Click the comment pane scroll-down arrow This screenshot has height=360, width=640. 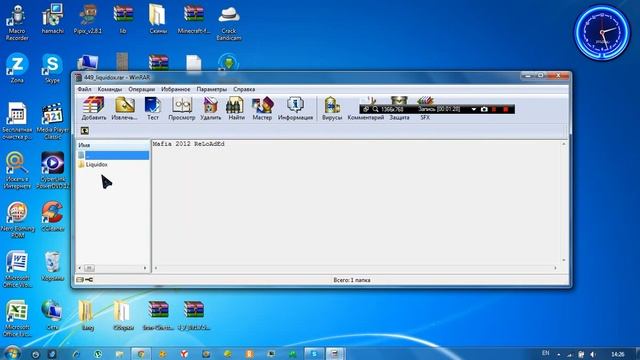pyautogui.click(x=564, y=260)
